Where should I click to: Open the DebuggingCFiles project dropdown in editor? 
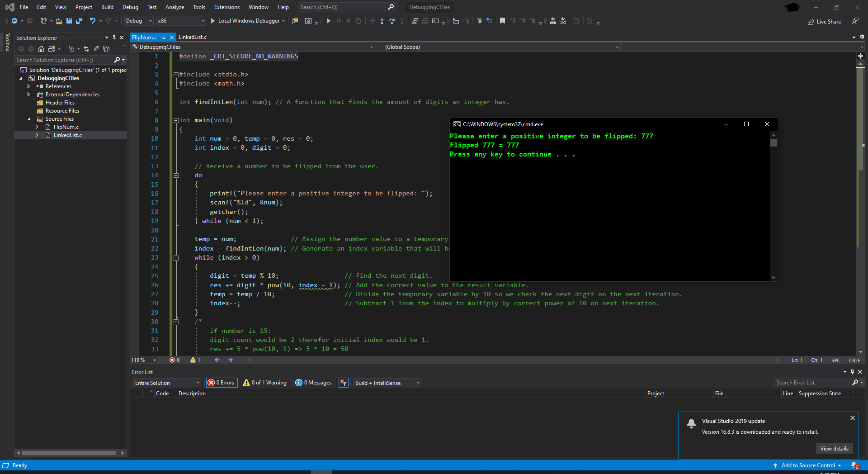pos(253,47)
